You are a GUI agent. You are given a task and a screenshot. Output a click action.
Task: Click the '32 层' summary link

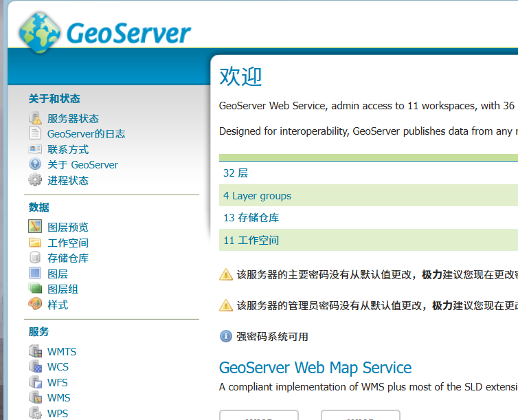pos(236,173)
